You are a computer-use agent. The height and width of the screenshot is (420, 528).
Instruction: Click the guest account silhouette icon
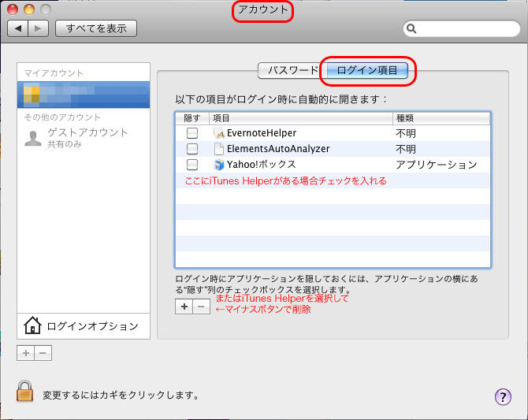[33, 138]
